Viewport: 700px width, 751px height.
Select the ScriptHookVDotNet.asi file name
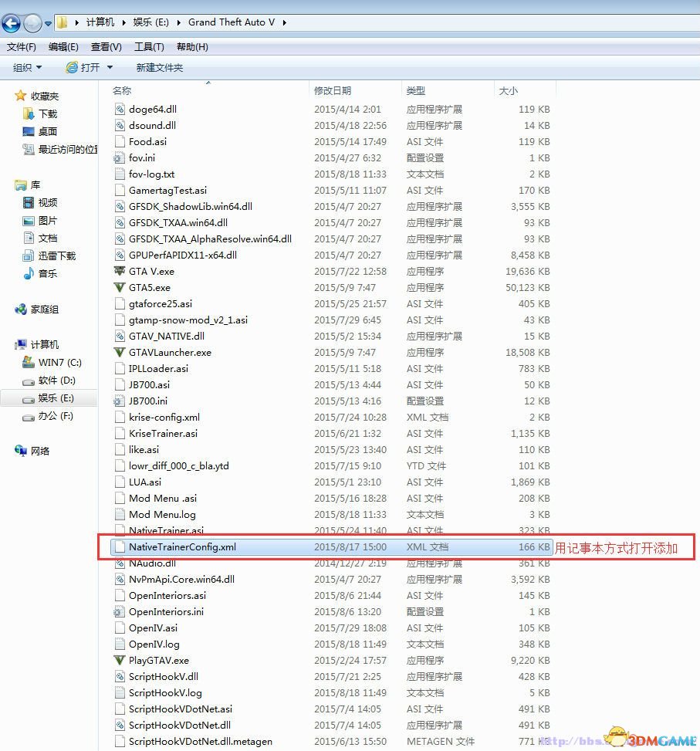tap(181, 709)
